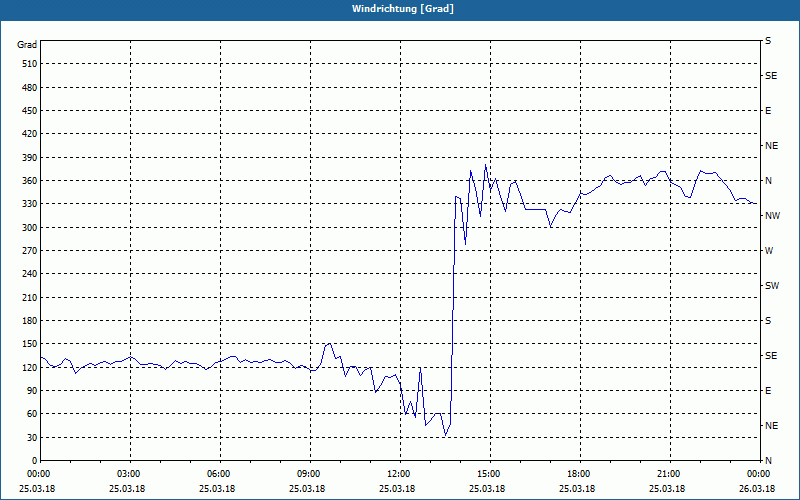Image resolution: width=800 pixels, height=500 pixels.
Task: Select the 00:00 label above 26.03.18
Action: pos(759,474)
